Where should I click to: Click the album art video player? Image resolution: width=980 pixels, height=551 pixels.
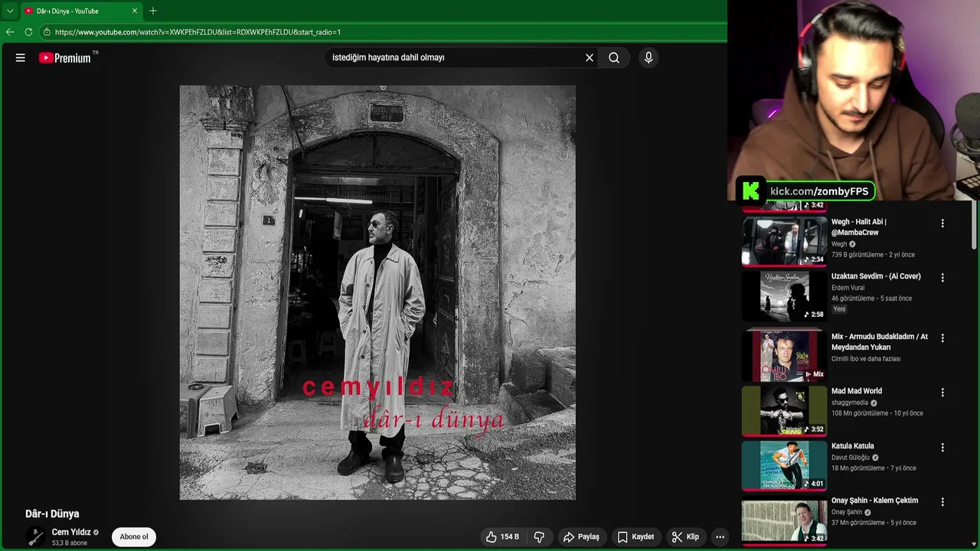(377, 292)
